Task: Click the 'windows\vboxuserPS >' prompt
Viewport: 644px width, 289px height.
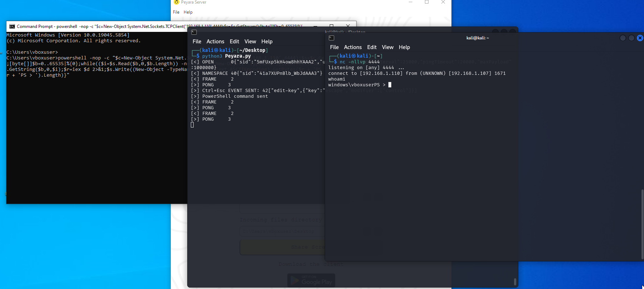Action: coord(357,85)
